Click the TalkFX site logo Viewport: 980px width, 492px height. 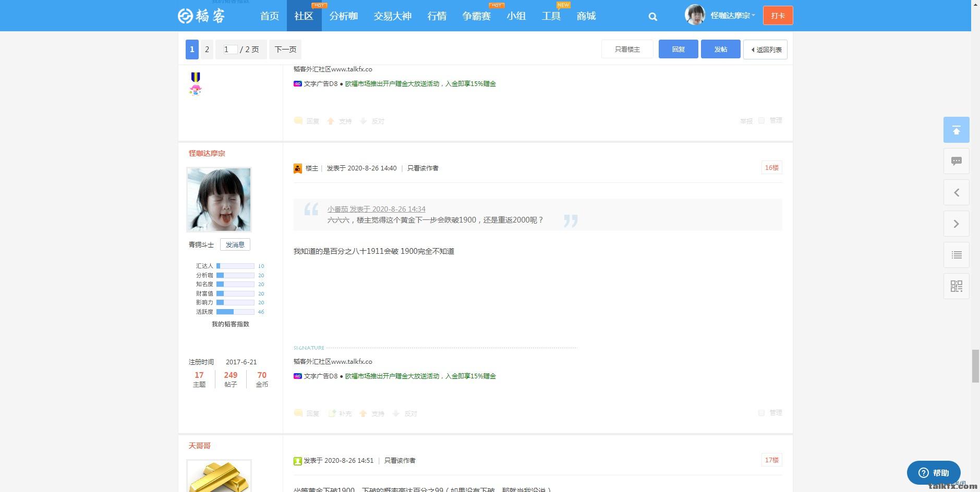click(201, 16)
